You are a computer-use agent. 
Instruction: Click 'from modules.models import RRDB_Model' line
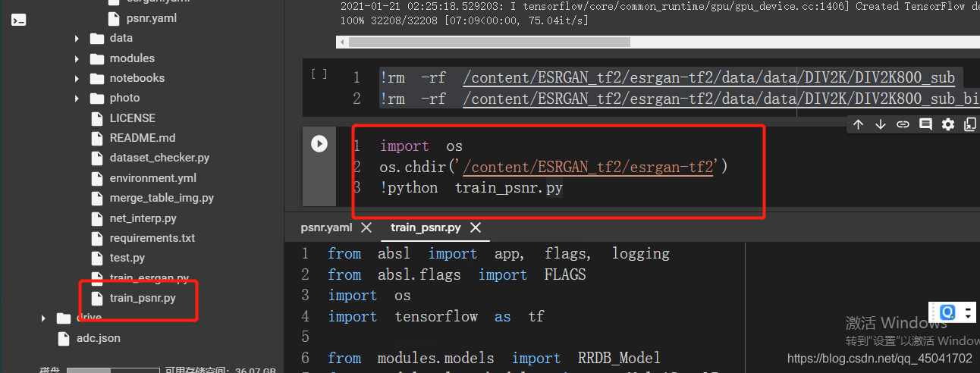[494, 358]
